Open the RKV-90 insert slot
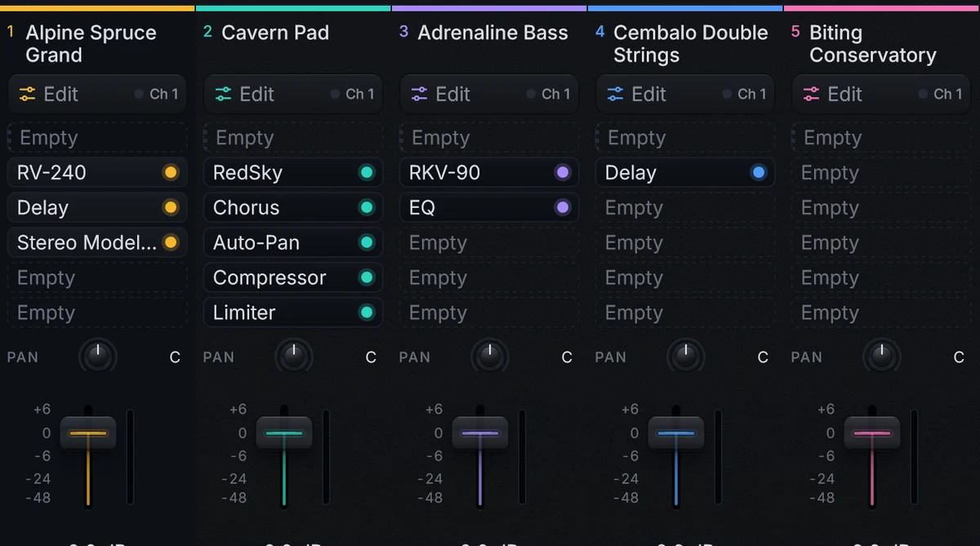This screenshot has width=980, height=546. coord(489,172)
